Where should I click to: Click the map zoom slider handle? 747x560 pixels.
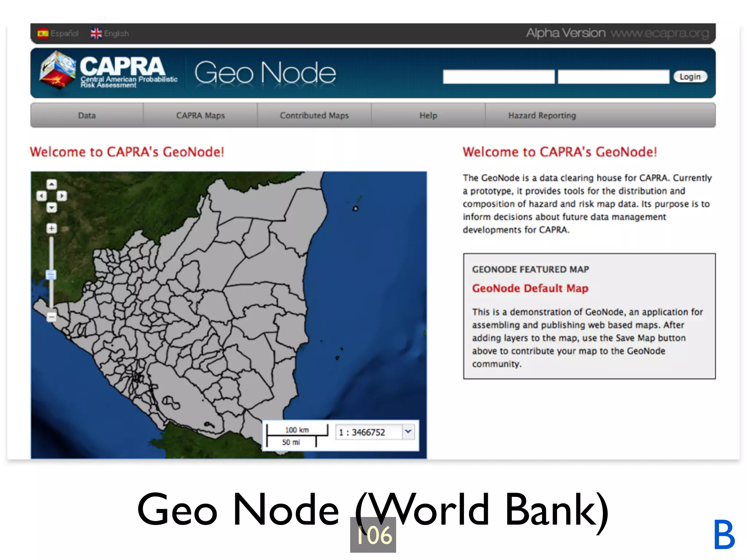[x=51, y=275]
